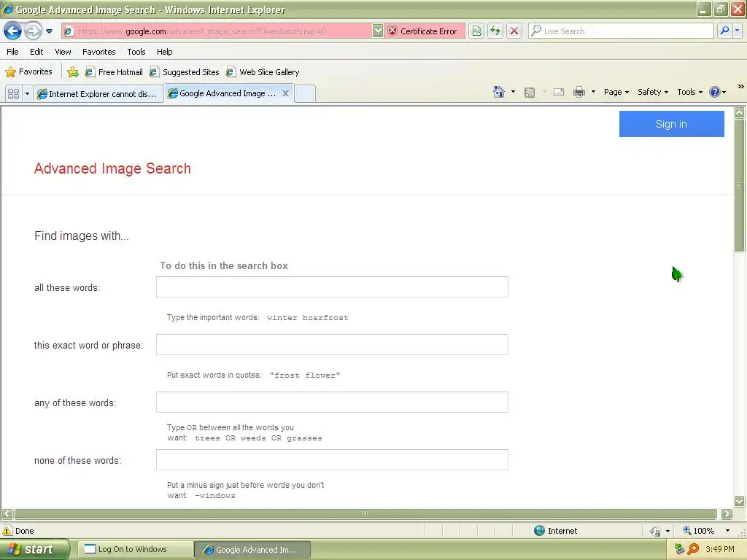Open the Help menu
This screenshot has width=747, height=560.
pos(164,52)
